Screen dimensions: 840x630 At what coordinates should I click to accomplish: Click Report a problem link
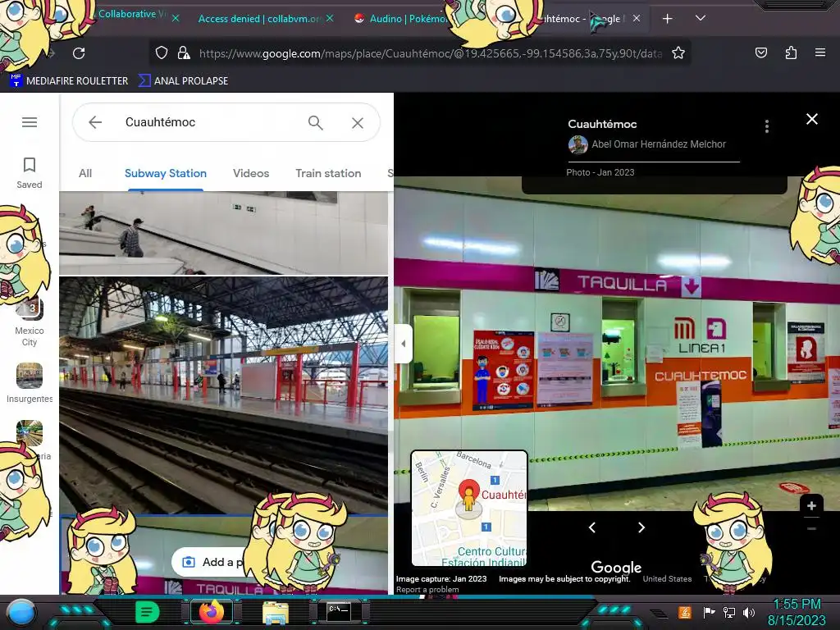pos(427,589)
